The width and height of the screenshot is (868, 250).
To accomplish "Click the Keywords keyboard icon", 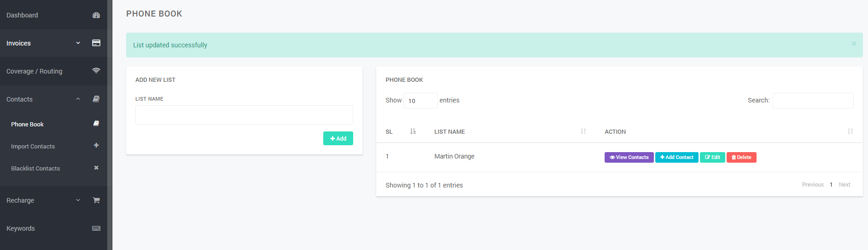I will click(x=96, y=228).
